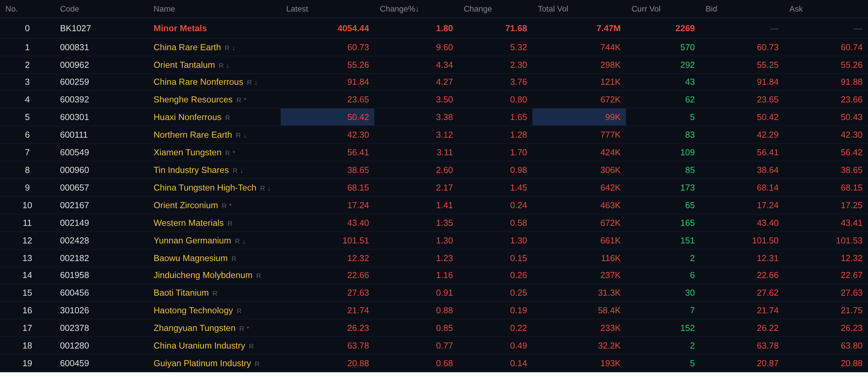Sort by Total Vol column header
This screenshot has height=377, width=868.
553,9
